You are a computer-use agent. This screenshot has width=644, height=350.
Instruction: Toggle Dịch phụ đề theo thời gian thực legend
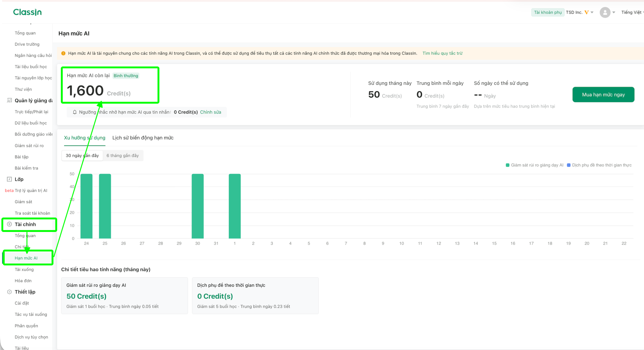[x=599, y=165]
